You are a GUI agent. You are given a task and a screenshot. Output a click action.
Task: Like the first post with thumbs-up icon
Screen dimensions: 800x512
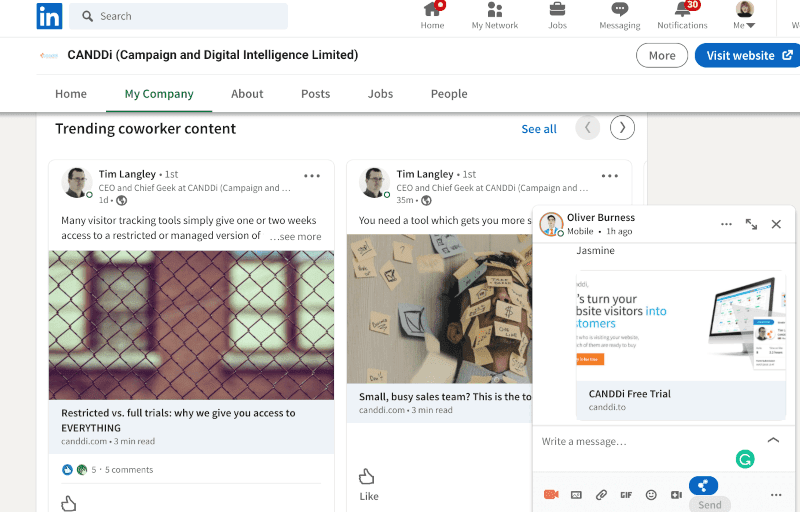click(x=68, y=504)
